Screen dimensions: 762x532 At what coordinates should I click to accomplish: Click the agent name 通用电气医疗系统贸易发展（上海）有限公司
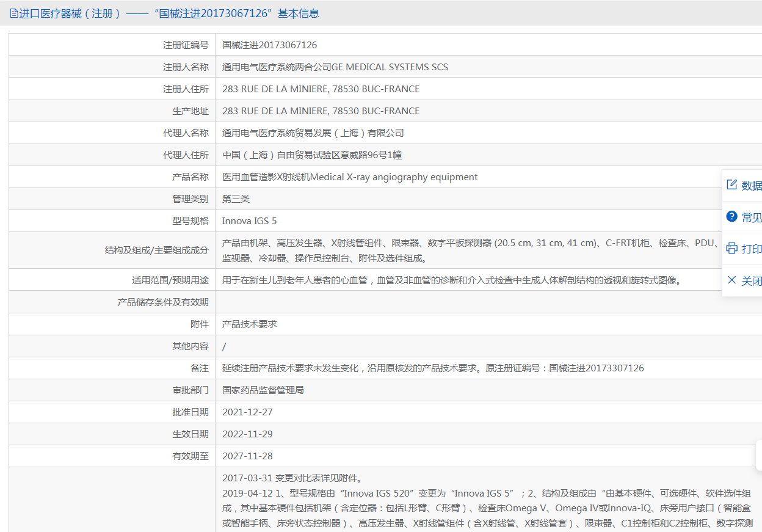point(313,133)
